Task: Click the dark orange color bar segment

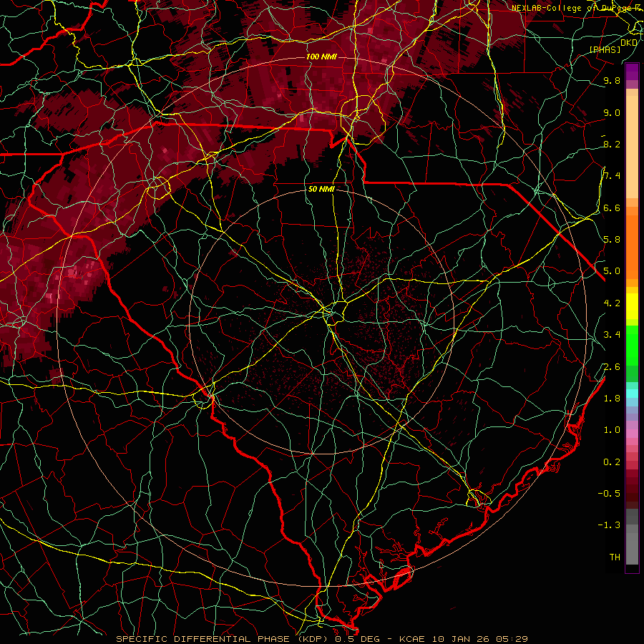Action: coord(632,246)
